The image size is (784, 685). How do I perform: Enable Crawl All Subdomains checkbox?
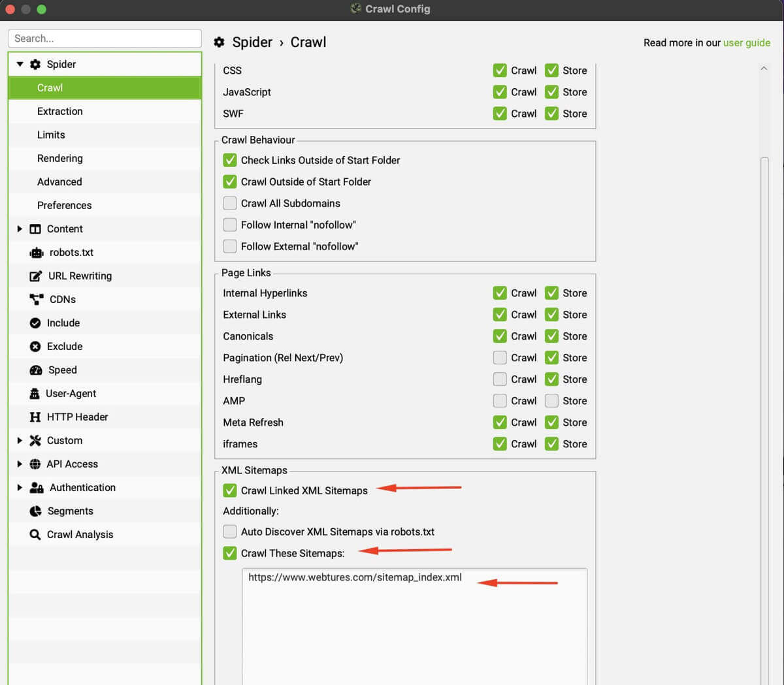[x=230, y=203]
